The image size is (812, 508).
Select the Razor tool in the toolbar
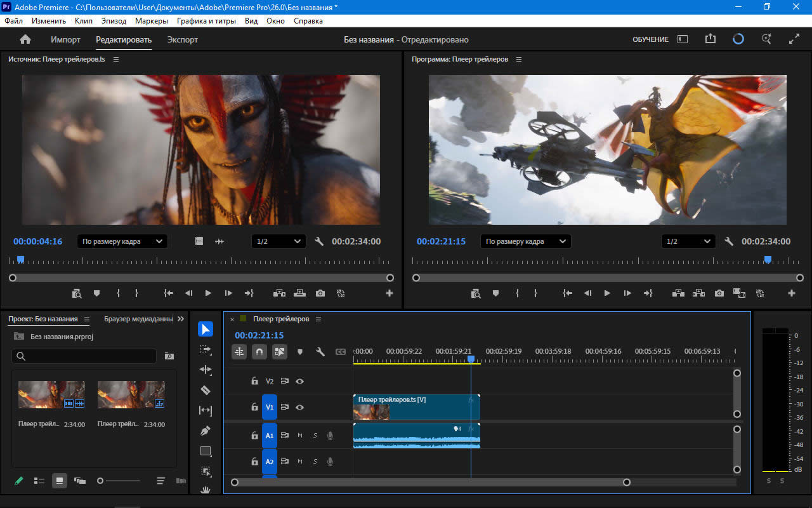pyautogui.click(x=206, y=390)
